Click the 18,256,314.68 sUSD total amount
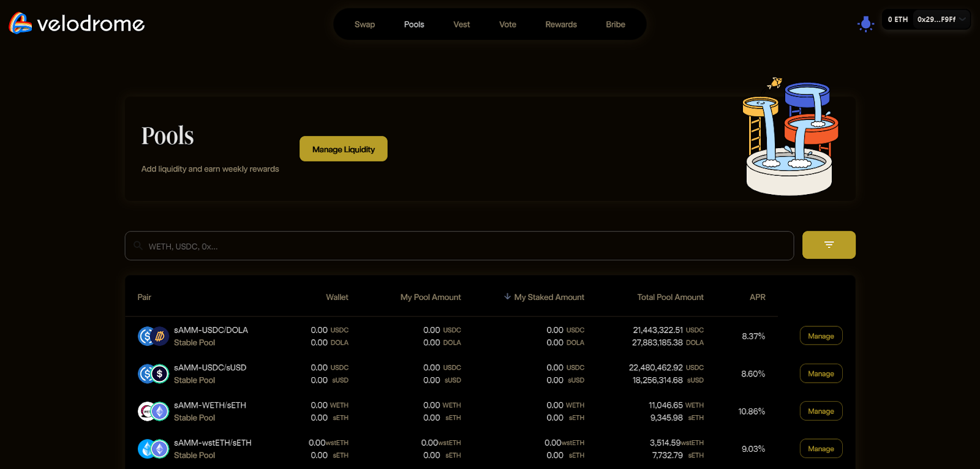 [668, 380]
